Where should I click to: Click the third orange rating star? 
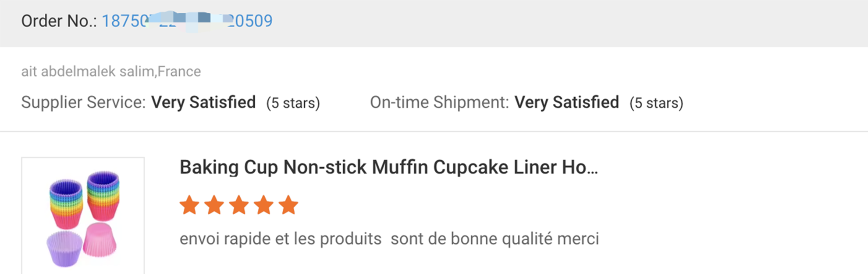coord(239,205)
